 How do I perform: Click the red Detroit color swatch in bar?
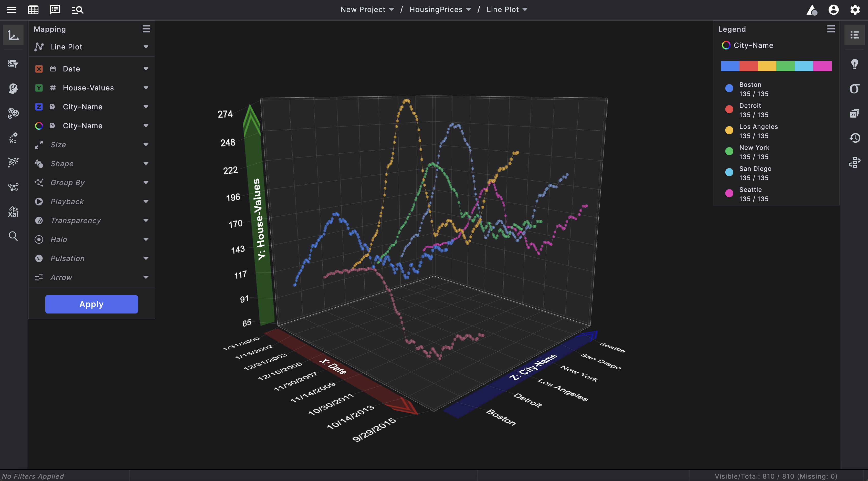pyautogui.click(x=749, y=66)
